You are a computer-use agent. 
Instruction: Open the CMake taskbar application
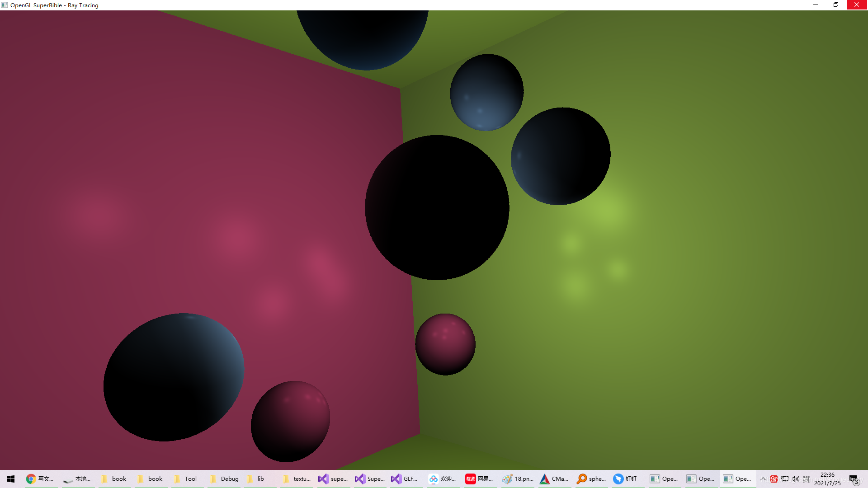[554, 479]
